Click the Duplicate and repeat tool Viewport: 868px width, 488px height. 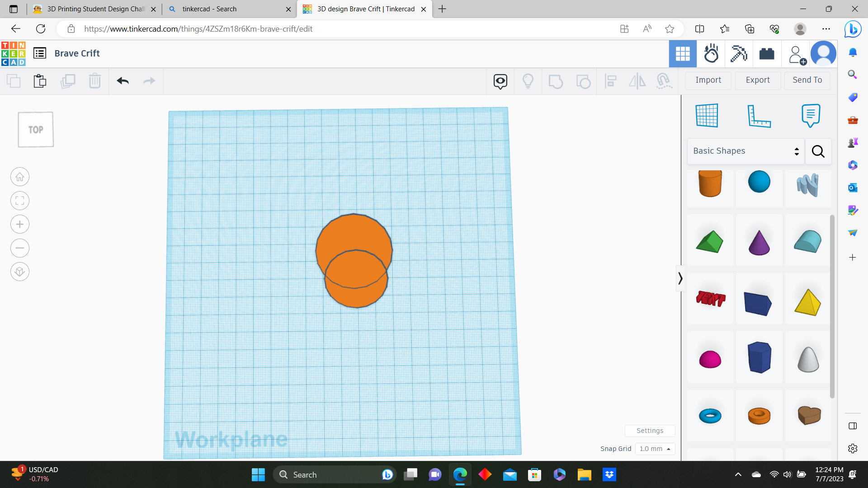[68, 81]
